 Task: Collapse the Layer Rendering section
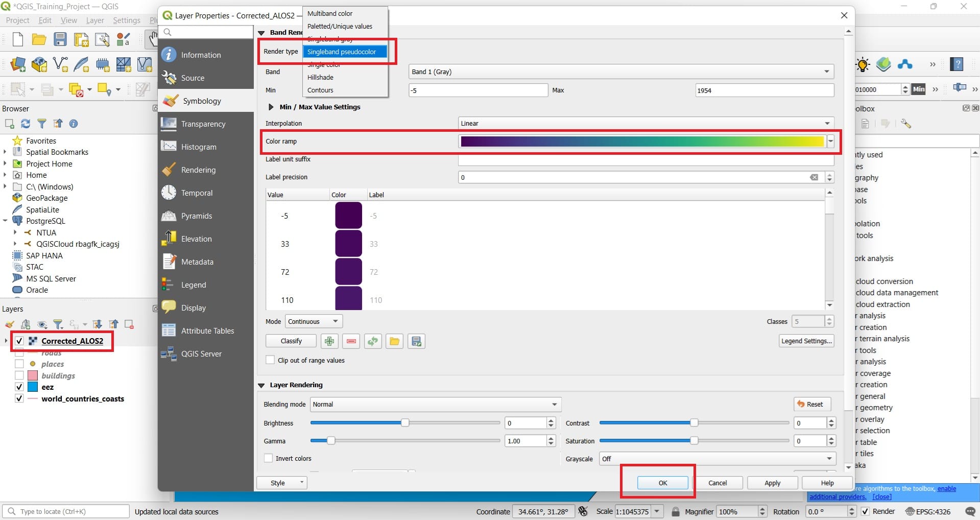pos(261,385)
